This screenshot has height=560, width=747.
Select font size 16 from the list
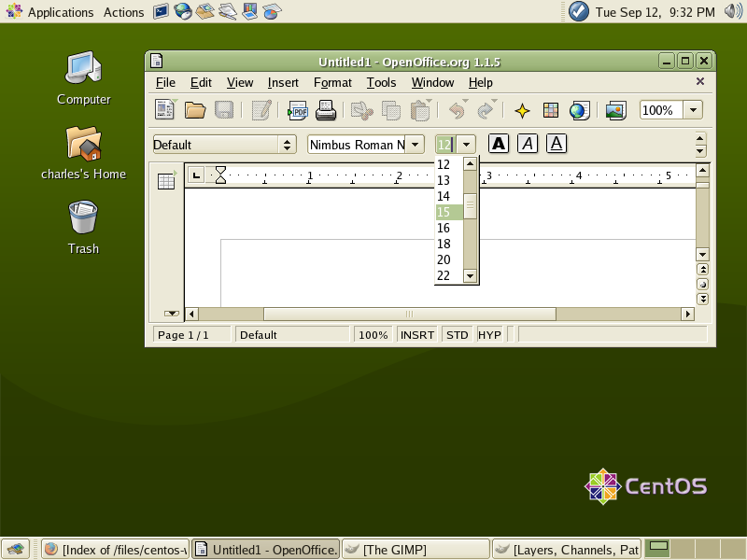point(445,228)
